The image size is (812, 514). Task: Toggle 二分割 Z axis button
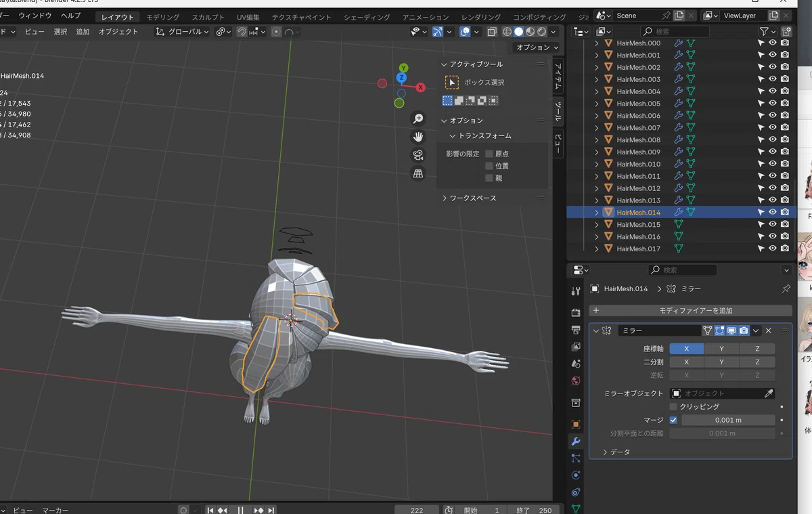757,362
